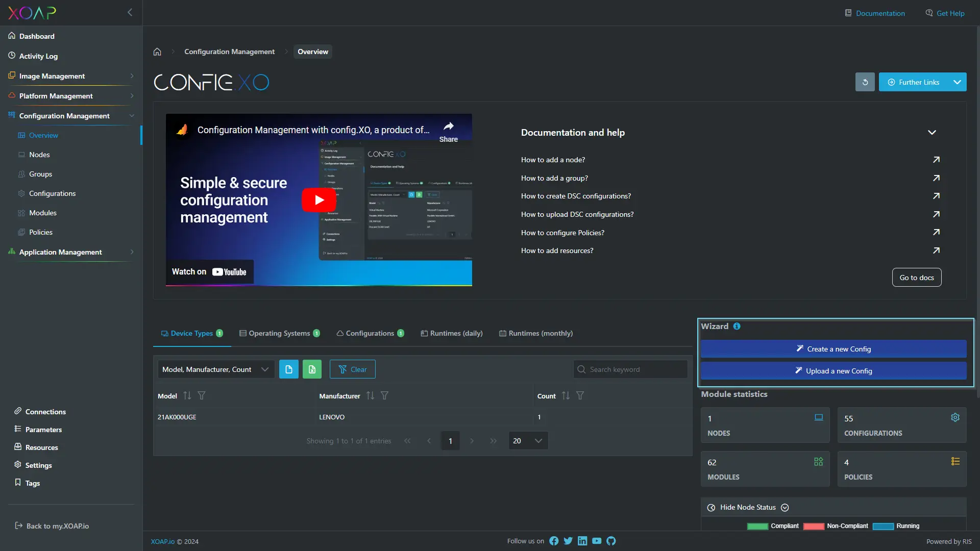Viewport: 980px width, 551px height.
Task: Collapse the Documentation and help section
Action: (932, 132)
